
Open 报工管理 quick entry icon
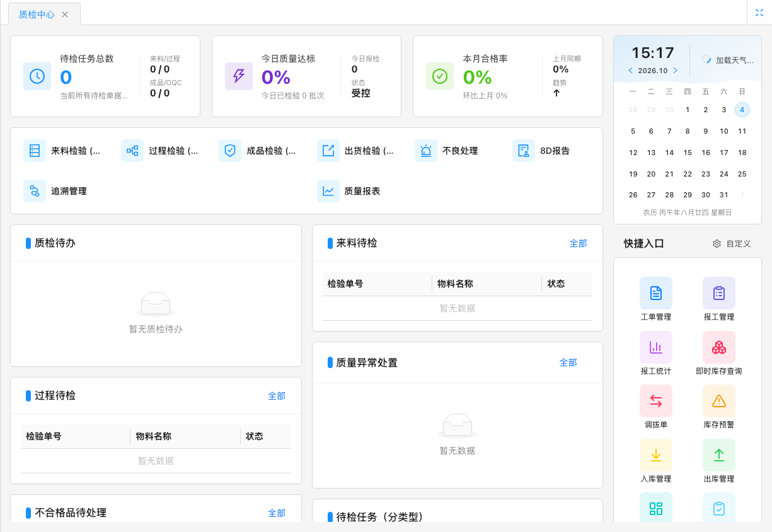coord(719,293)
